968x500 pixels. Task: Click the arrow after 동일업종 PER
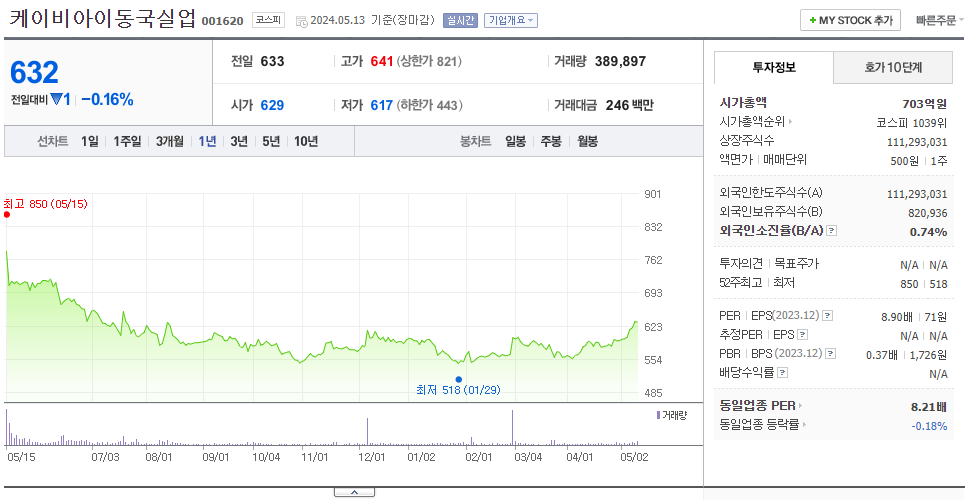click(x=801, y=406)
